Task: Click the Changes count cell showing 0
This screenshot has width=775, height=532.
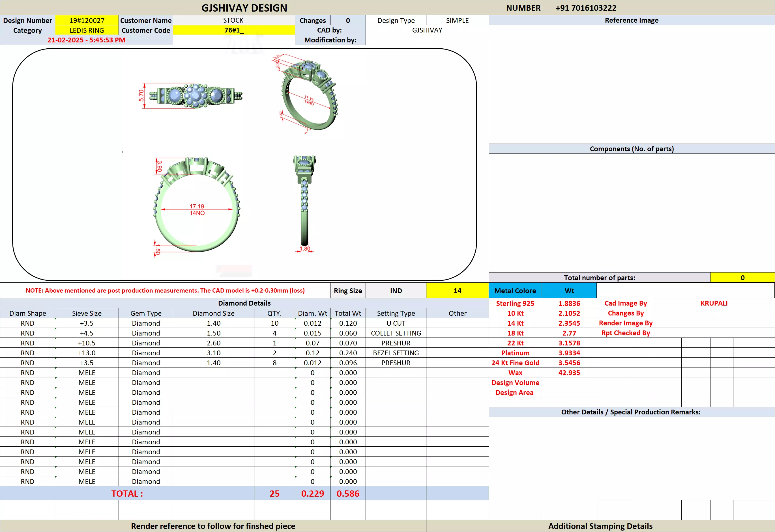Action: pyautogui.click(x=348, y=20)
